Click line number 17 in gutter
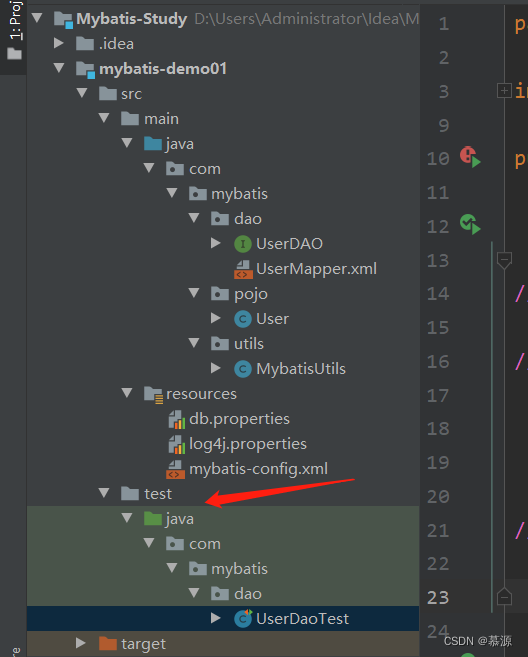Viewport: 528px width, 657px height. pyautogui.click(x=438, y=395)
